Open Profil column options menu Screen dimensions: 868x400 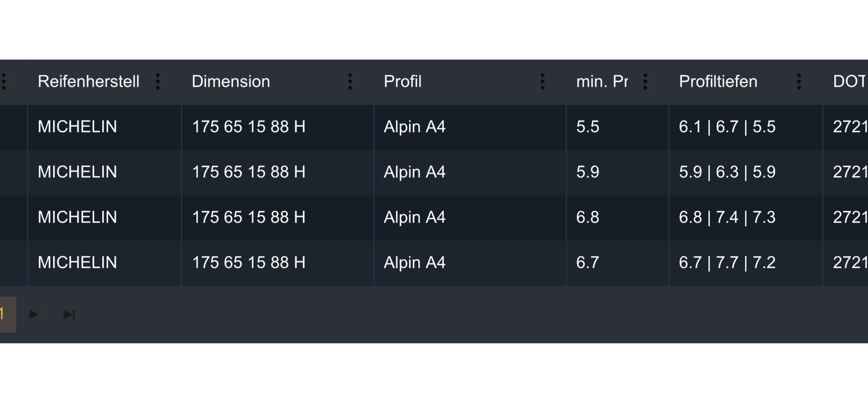click(x=542, y=81)
